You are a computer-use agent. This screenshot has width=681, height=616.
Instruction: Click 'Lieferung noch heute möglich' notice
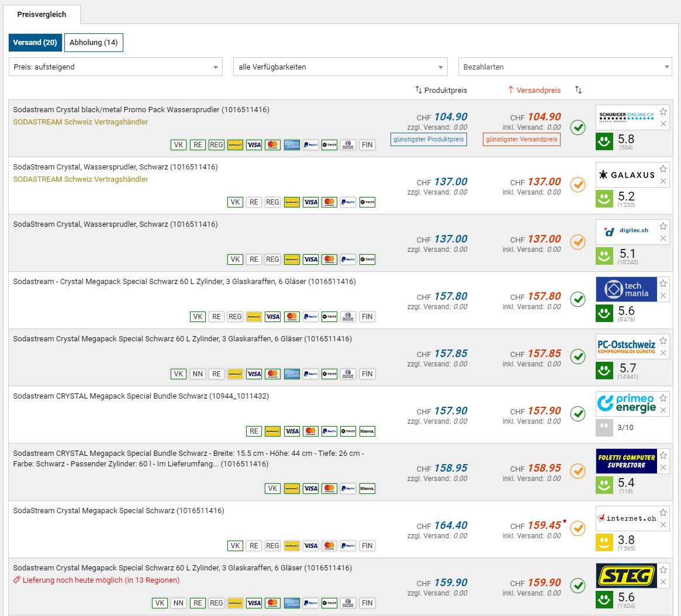pos(96,580)
